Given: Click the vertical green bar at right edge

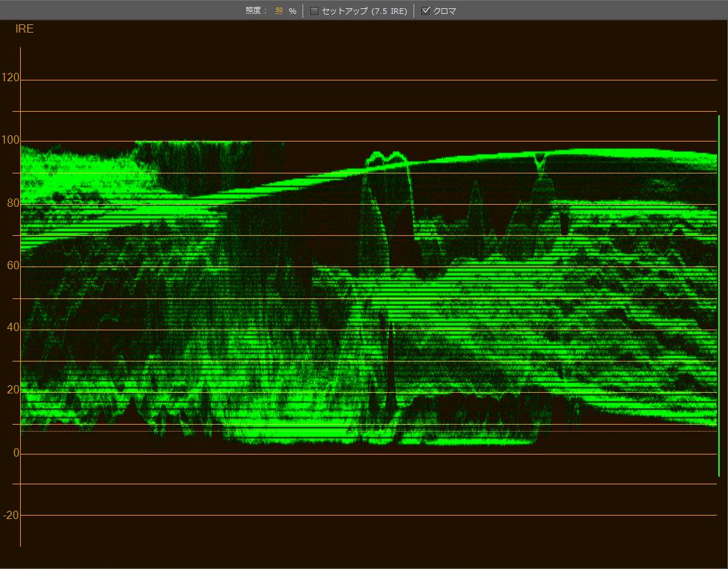Looking at the screenshot, I should point(719,295).
